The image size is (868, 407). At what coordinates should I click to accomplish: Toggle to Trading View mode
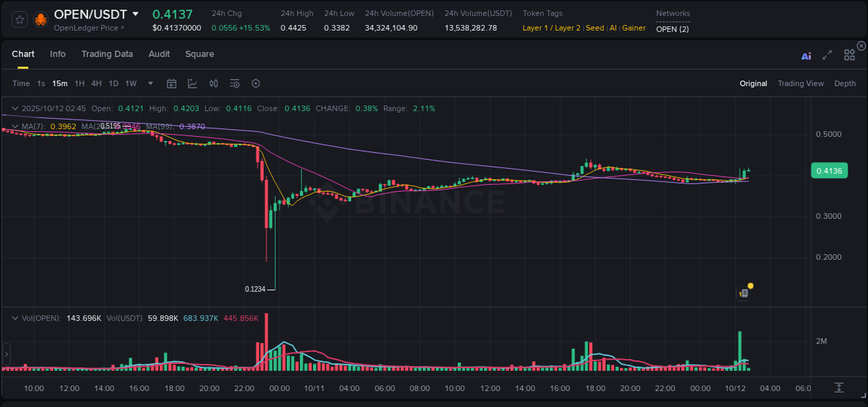[801, 83]
